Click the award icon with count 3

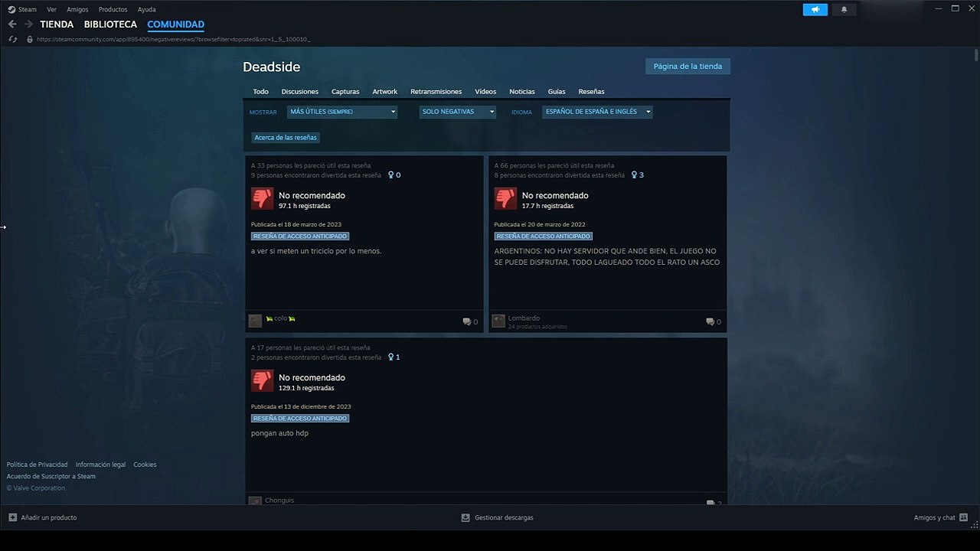634,175
